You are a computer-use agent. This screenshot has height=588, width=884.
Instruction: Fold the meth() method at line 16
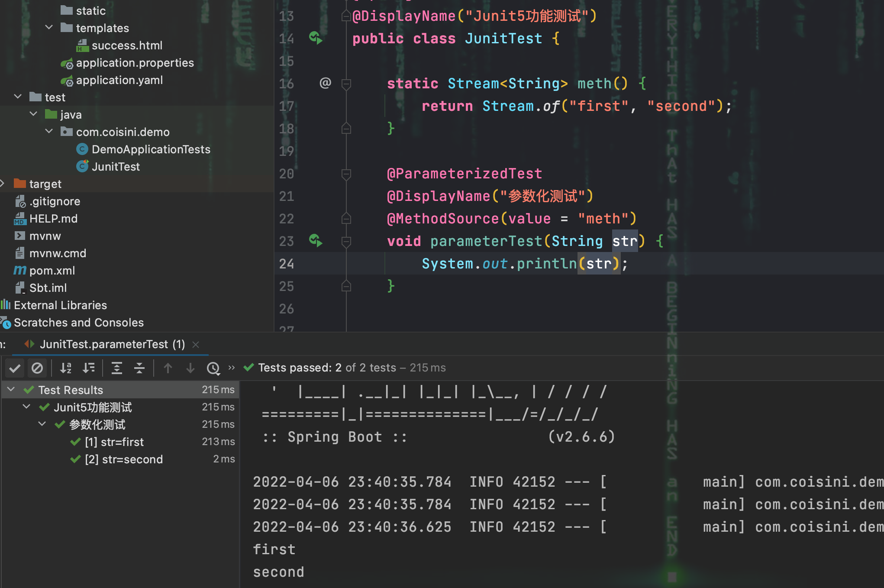[346, 84]
